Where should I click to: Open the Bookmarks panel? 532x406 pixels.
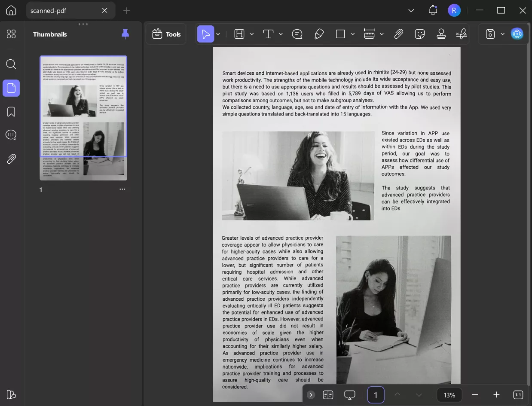click(11, 111)
